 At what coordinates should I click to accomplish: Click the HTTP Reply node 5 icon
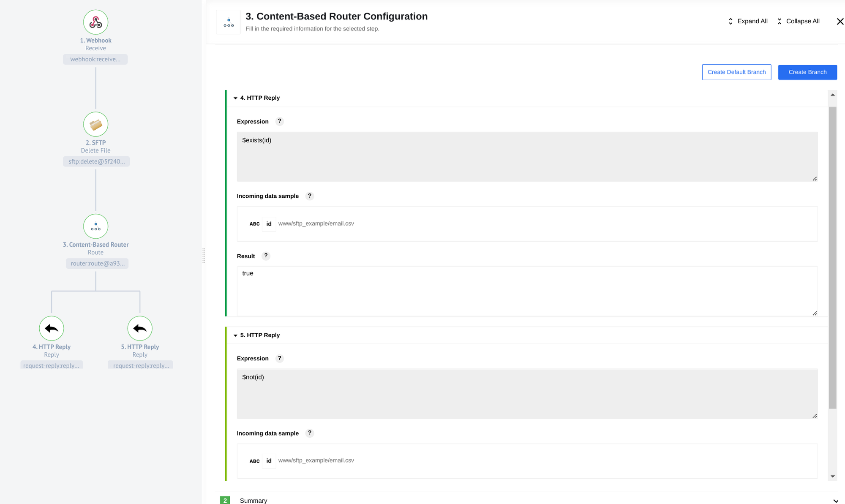pyautogui.click(x=140, y=328)
